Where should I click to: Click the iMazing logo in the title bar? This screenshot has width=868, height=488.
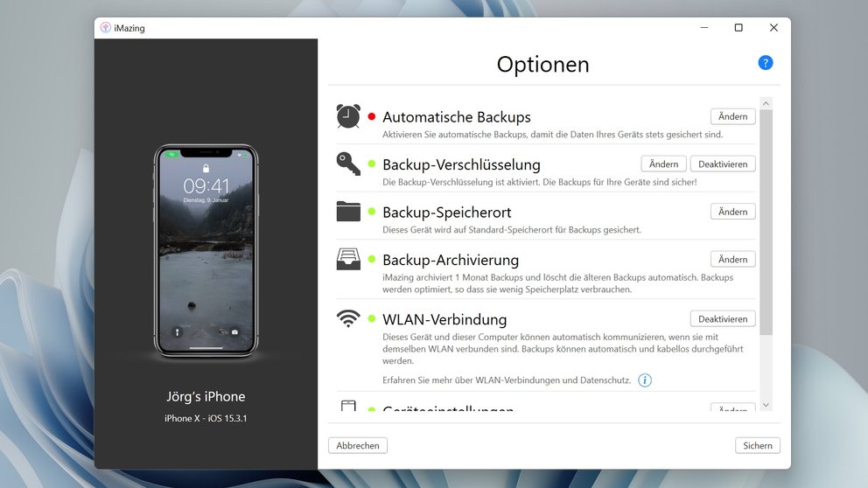coord(105,28)
